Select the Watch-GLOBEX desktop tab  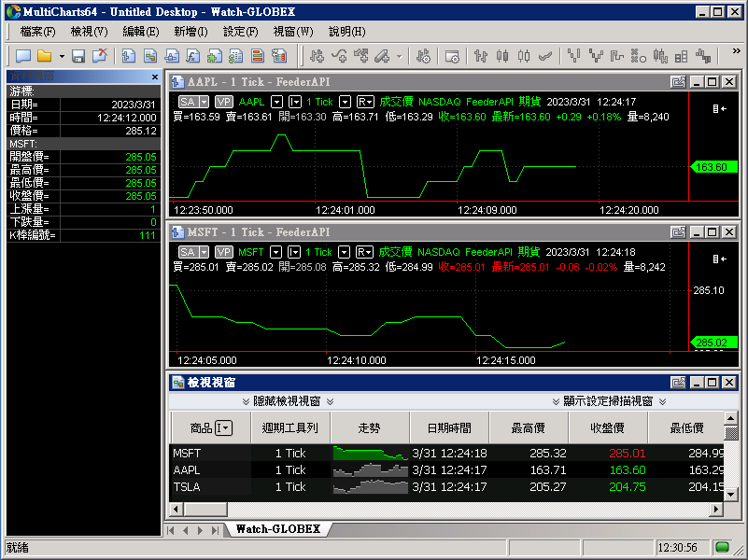[278, 529]
